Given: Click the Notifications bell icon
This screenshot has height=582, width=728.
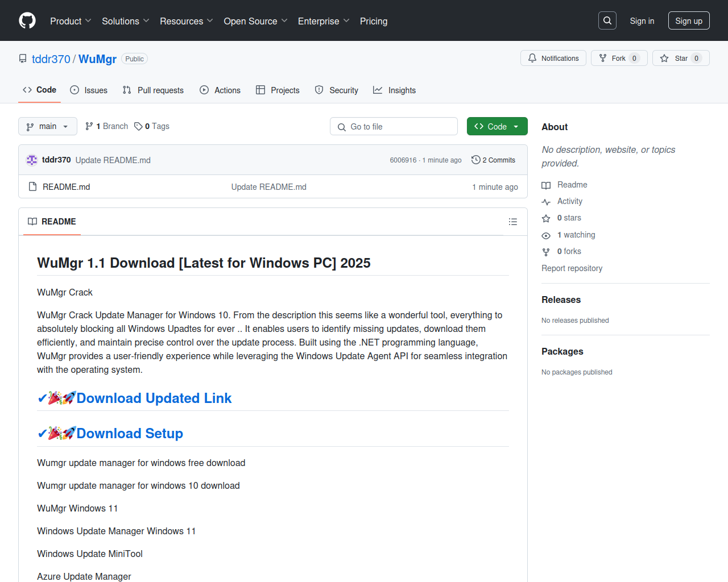Looking at the screenshot, I should pyautogui.click(x=532, y=58).
